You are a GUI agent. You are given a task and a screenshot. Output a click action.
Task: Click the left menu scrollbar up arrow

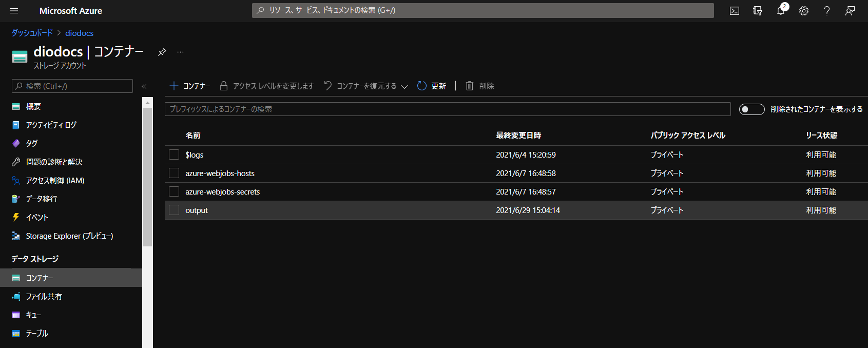pyautogui.click(x=148, y=103)
